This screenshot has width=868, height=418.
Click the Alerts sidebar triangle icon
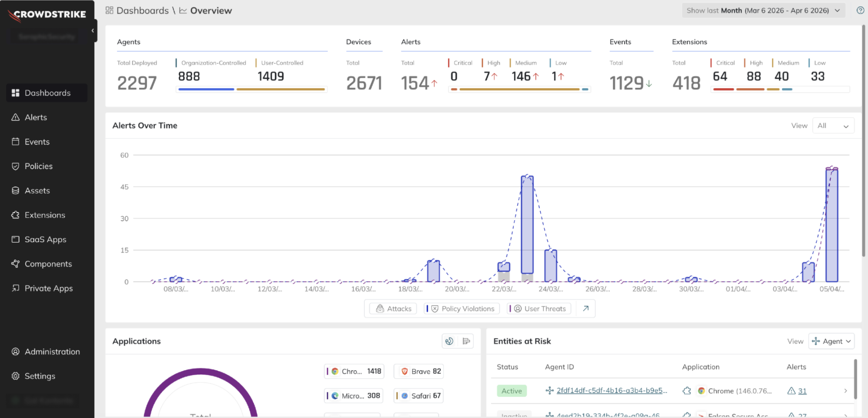click(x=16, y=117)
